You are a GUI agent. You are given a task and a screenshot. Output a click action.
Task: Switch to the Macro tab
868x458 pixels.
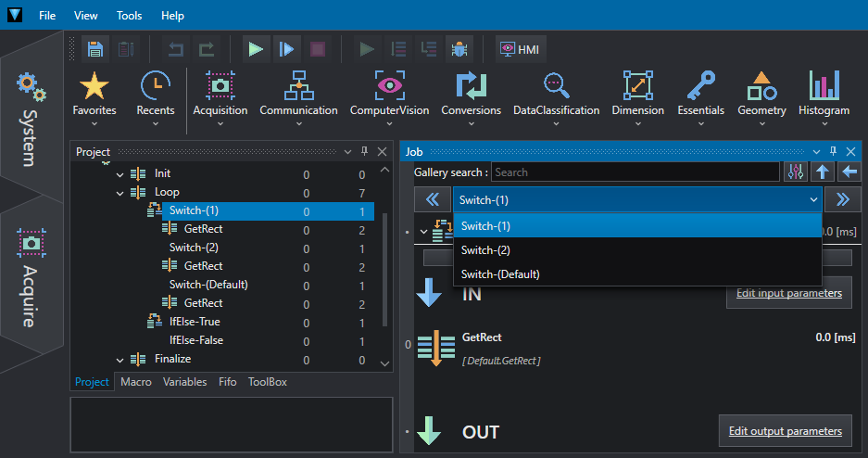click(135, 382)
